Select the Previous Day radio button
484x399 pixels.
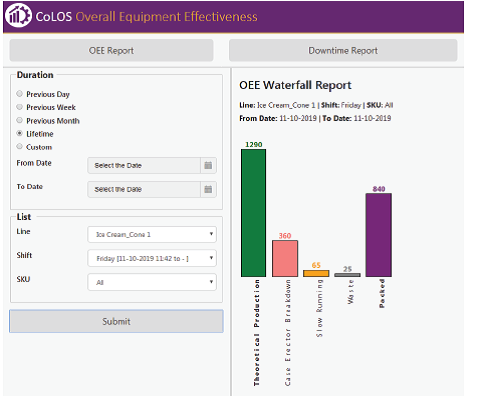tap(20, 94)
